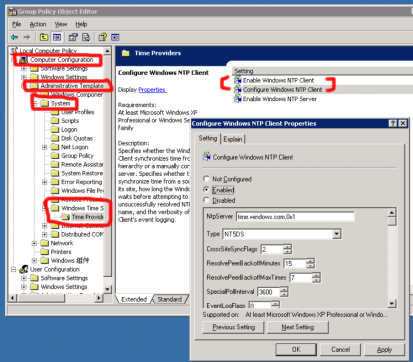Collapse the System tree node
The image size is (413, 362).
pyautogui.click(x=34, y=103)
